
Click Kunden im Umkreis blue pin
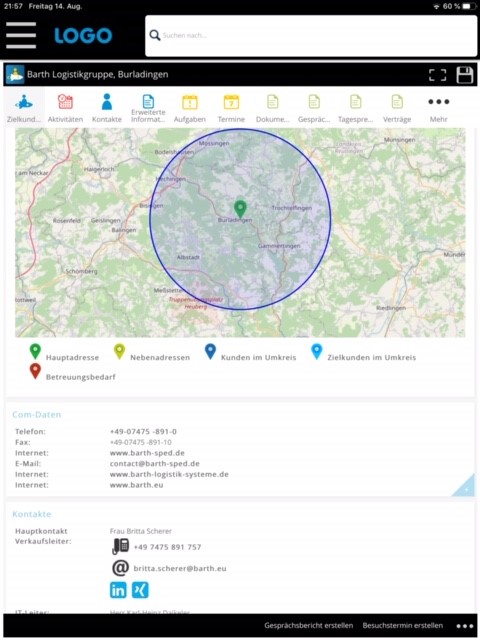(210, 351)
